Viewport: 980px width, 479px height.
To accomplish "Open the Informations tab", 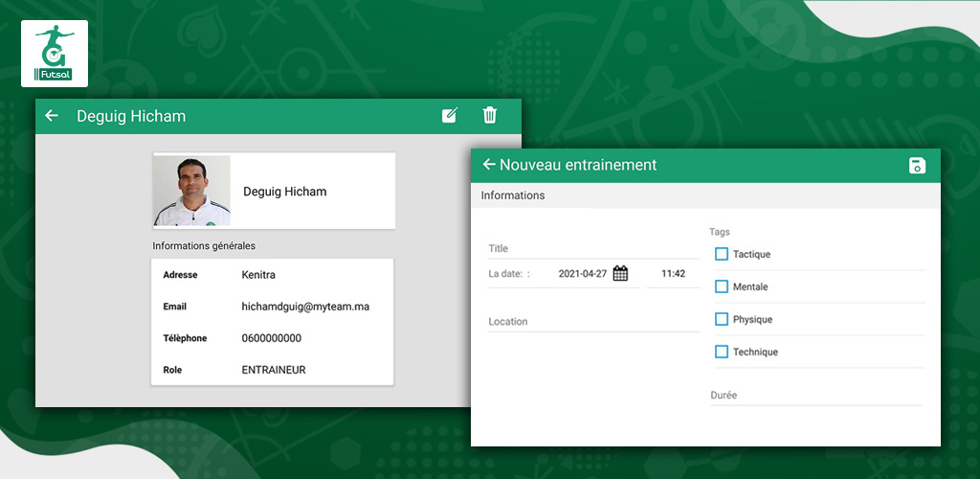I will (513, 195).
